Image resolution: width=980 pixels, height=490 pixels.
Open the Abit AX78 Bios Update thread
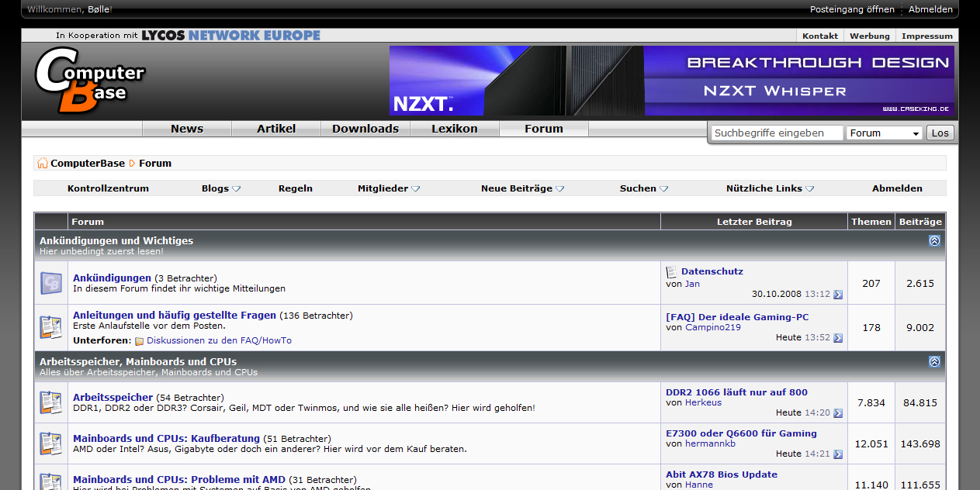(x=722, y=474)
